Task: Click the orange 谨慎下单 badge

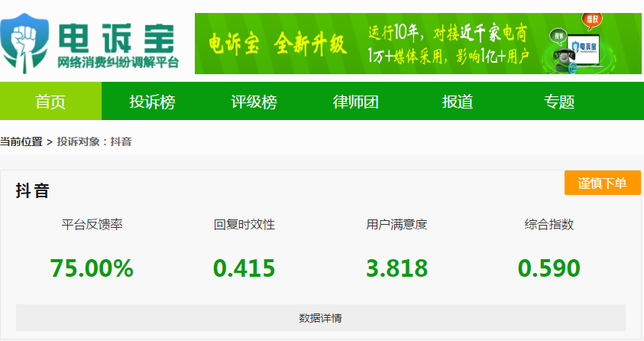Action: point(602,183)
